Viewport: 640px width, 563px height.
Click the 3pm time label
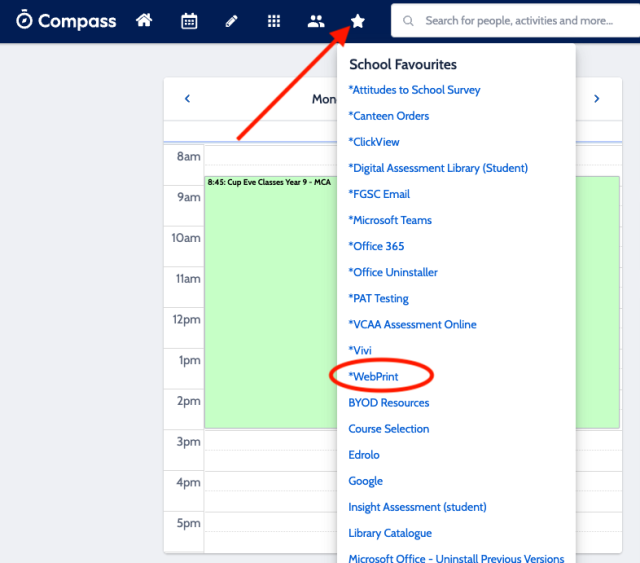point(188,442)
